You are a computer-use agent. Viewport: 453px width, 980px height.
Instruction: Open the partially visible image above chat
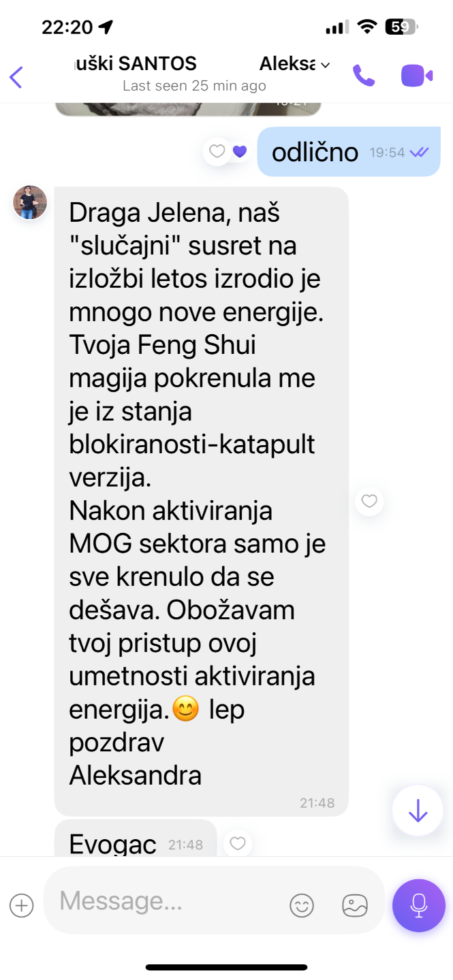188,108
